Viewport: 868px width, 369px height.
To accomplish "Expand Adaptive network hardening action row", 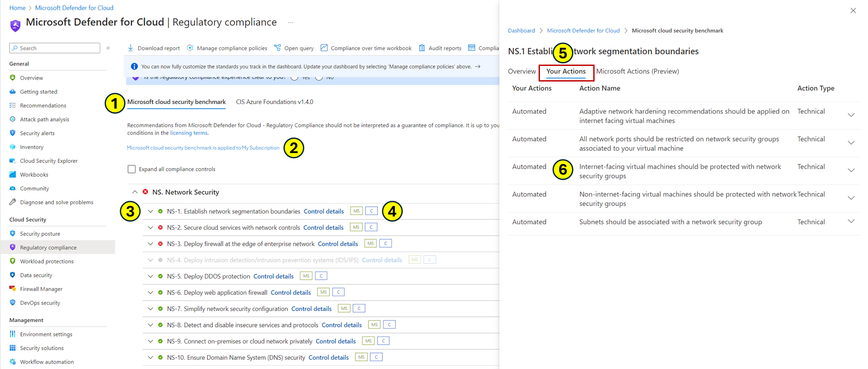I will tap(851, 115).
